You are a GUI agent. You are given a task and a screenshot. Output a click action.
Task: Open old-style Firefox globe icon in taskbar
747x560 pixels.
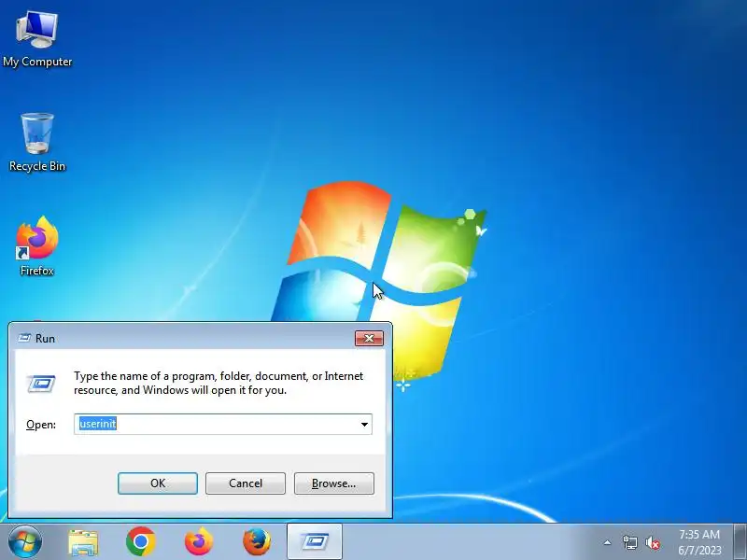(257, 542)
